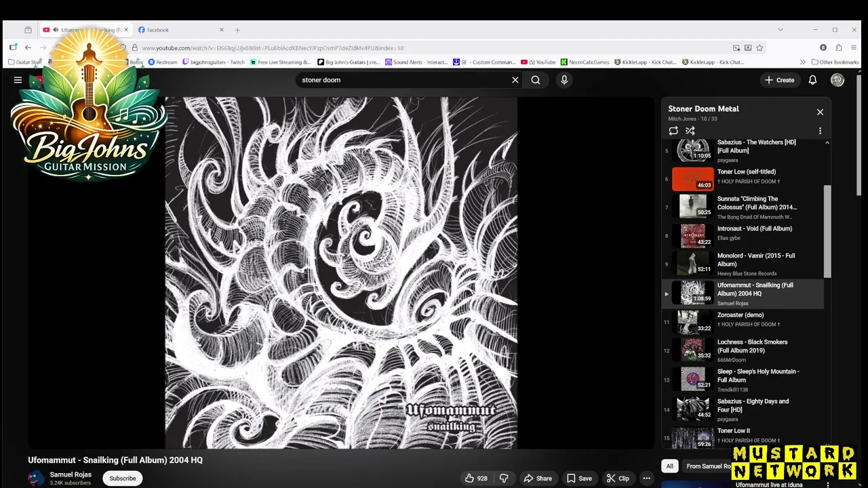Open Guitar Stuff bookmarks folder
Viewport: 868px width, 488px height.
(x=25, y=62)
